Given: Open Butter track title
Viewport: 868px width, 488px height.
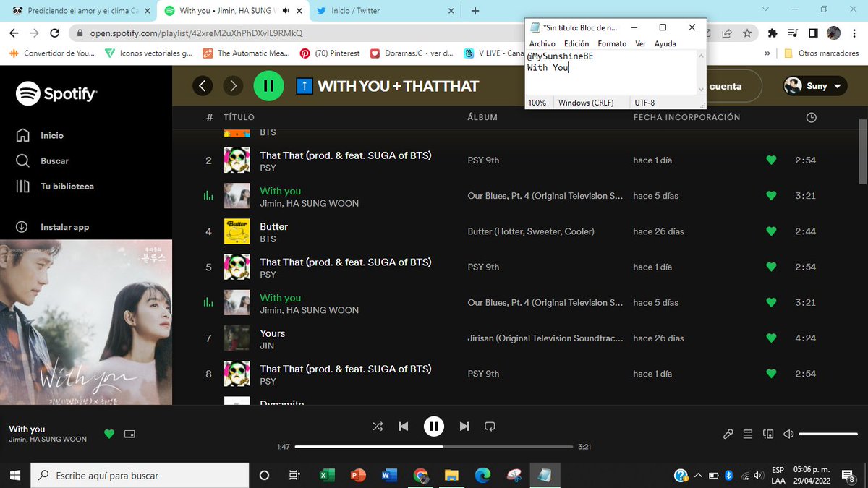Looking at the screenshot, I should tap(274, 226).
